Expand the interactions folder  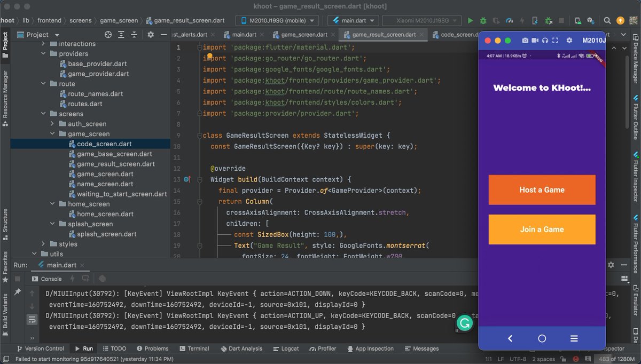coord(44,44)
